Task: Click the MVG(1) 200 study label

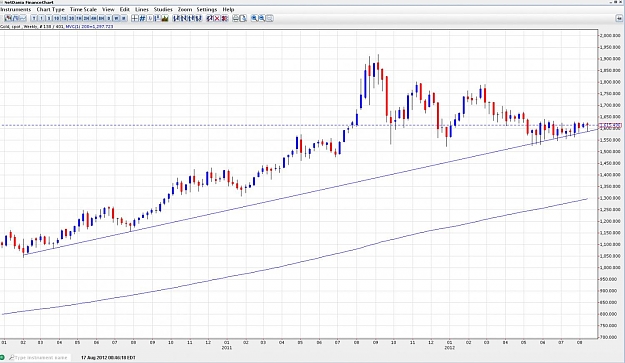Action: [x=89, y=26]
